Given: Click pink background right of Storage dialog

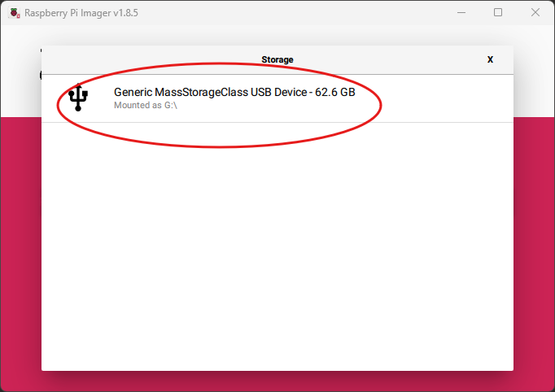Looking at the screenshot, I should click(x=534, y=244).
